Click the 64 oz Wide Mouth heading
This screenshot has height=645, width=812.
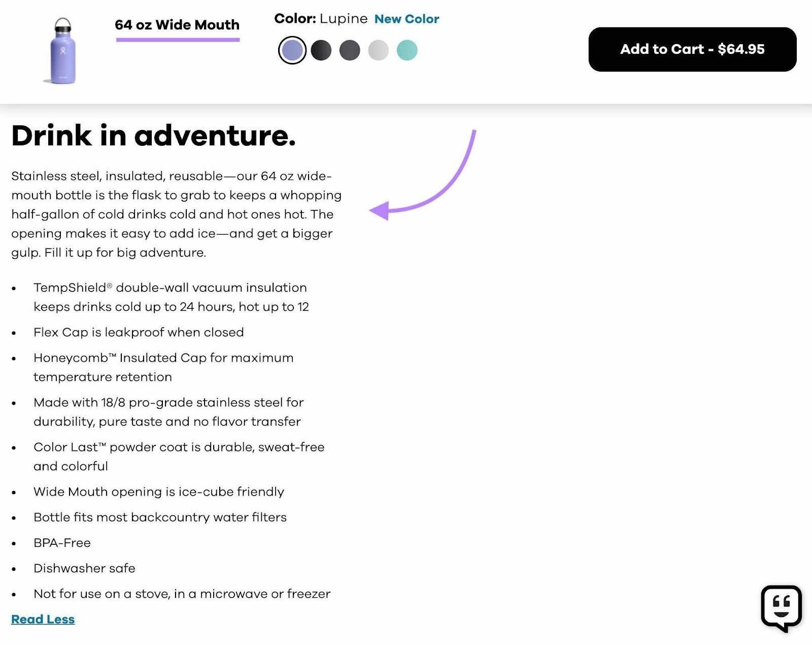pos(177,24)
